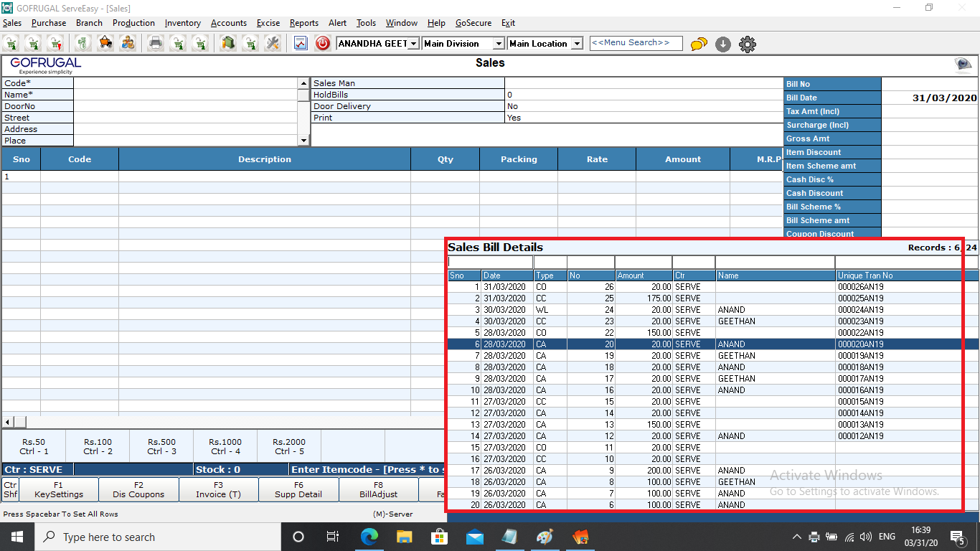This screenshot has width=980, height=551.
Task: Click the Amount column header in Sales Bill Details
Action: 643,275
